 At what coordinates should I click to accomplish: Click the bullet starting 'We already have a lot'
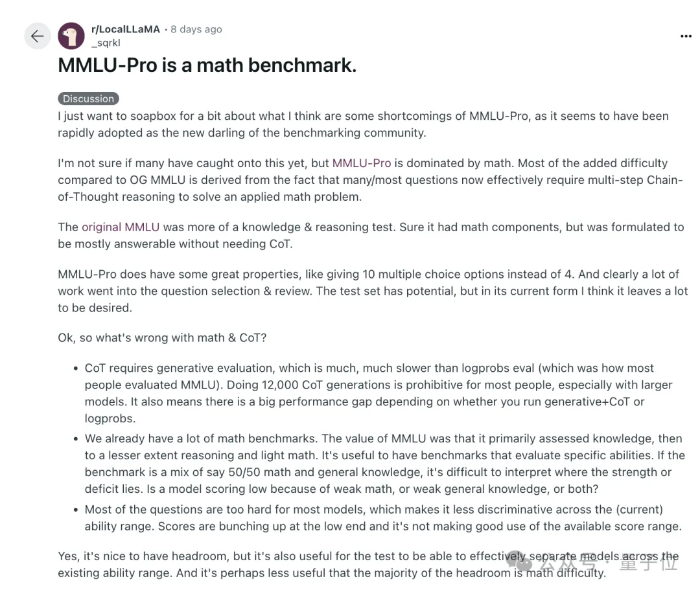tap(385, 464)
